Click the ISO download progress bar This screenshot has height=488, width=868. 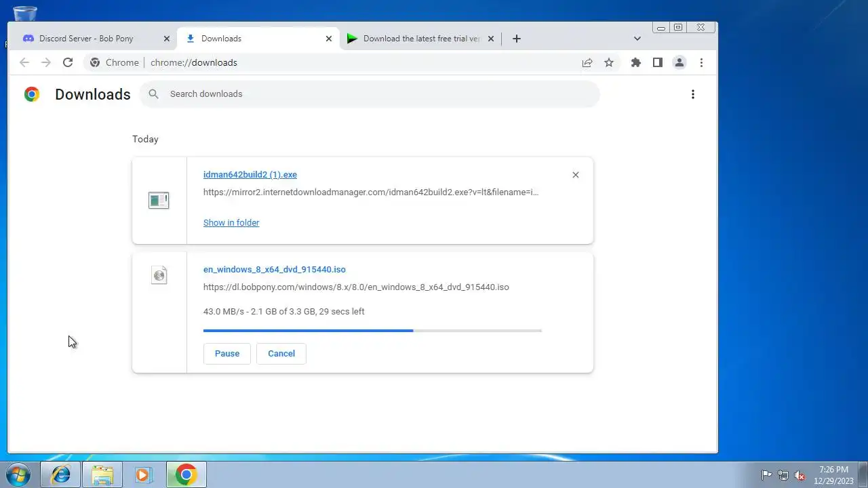point(372,331)
